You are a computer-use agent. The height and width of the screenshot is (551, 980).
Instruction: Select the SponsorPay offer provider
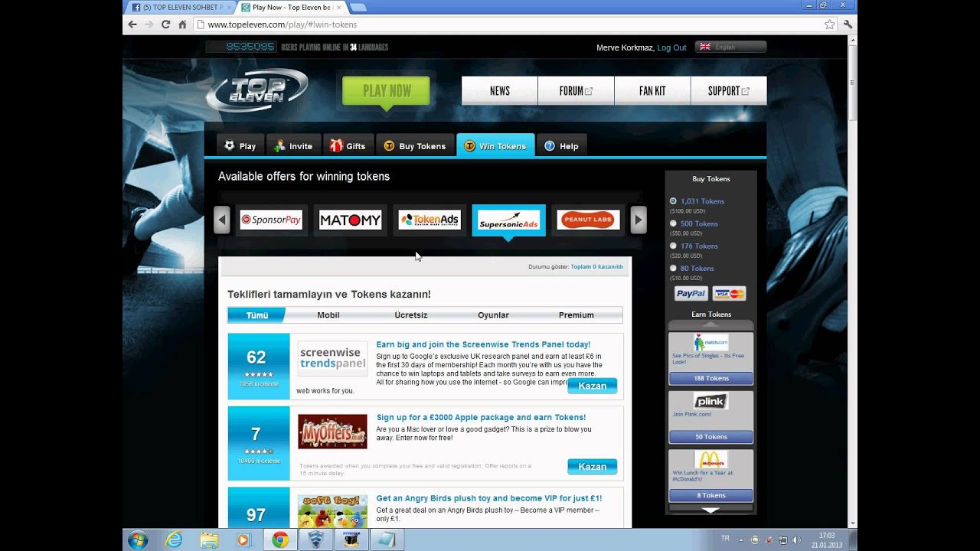click(271, 220)
